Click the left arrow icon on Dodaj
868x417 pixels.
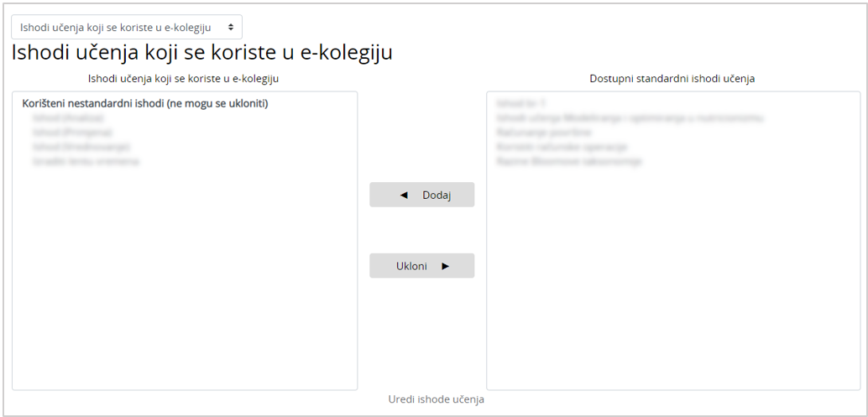(x=404, y=195)
